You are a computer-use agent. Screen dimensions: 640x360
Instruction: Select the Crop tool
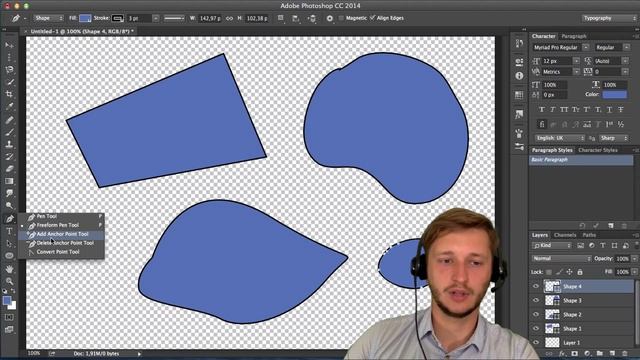point(9,94)
